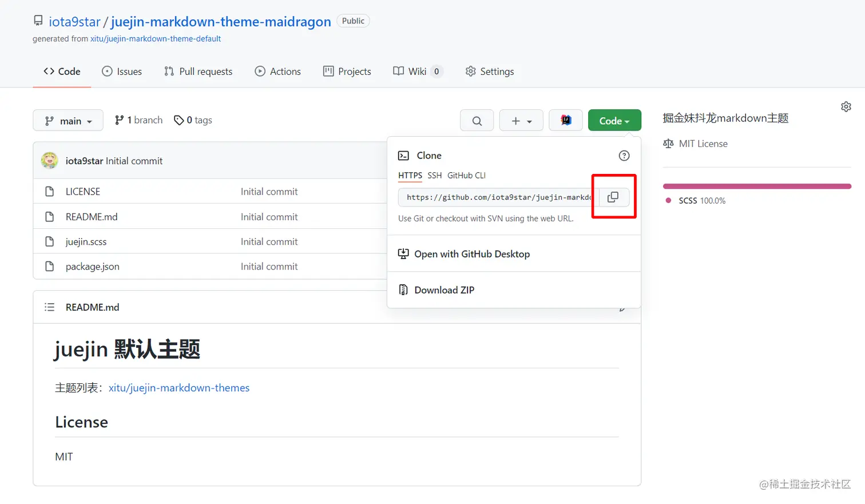Image resolution: width=865 pixels, height=504 pixels.
Task: Click the About section gear icon
Action: tap(846, 107)
